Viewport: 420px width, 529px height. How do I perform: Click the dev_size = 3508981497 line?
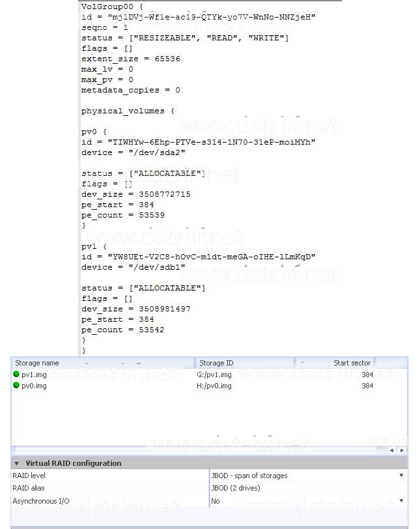[136, 309]
